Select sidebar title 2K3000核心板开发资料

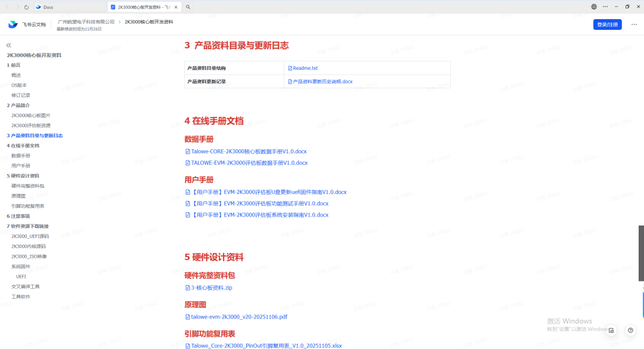point(34,55)
